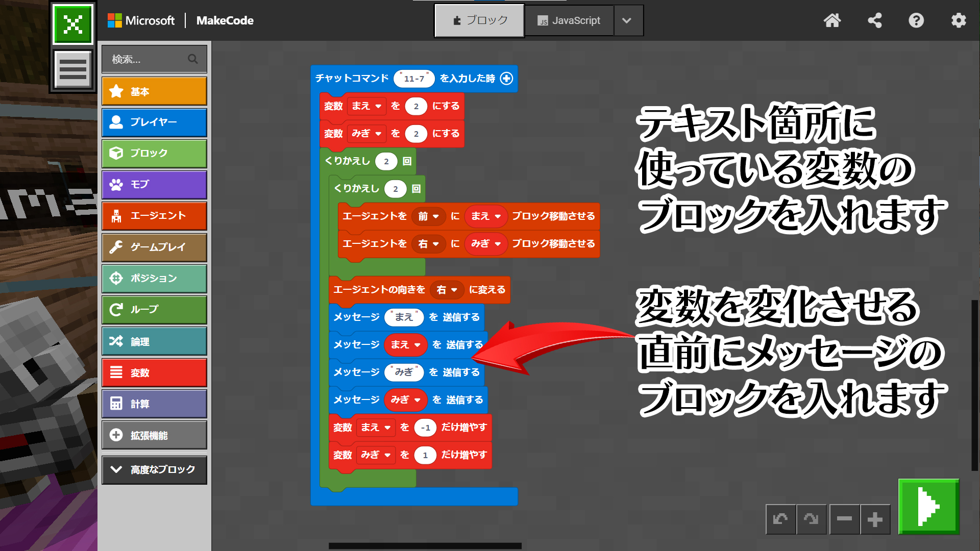Zoom in with the plus button

click(x=875, y=519)
